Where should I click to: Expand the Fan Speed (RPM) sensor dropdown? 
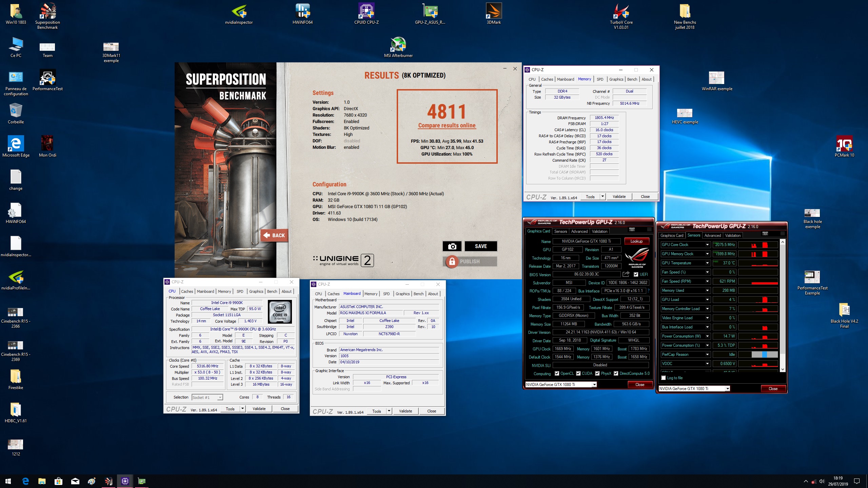pyautogui.click(x=707, y=281)
